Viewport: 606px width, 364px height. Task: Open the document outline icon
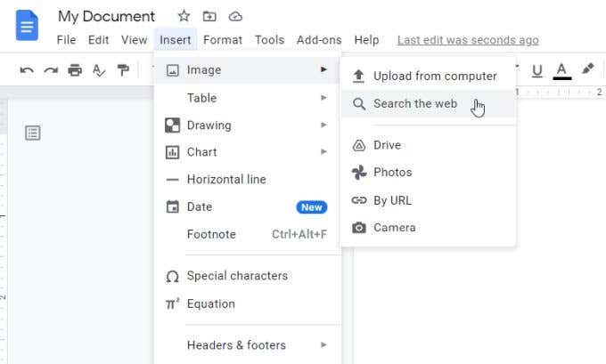click(33, 133)
